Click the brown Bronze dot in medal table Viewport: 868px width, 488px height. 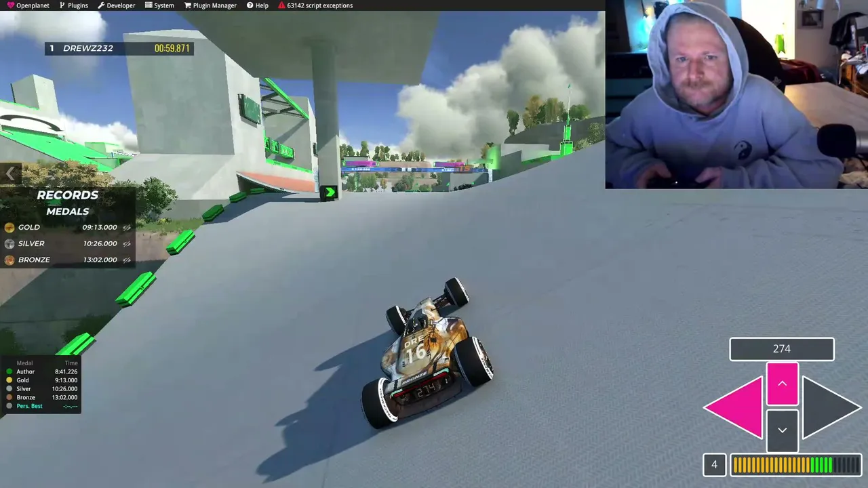tap(9, 397)
